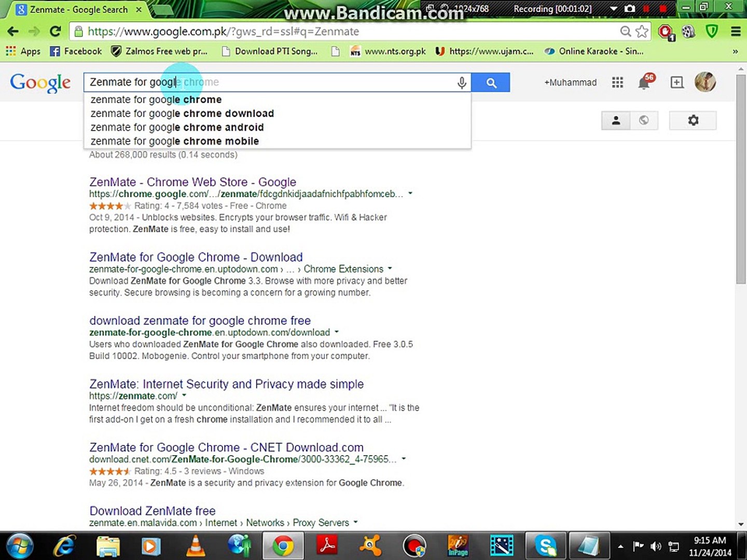Image resolution: width=747 pixels, height=560 pixels.
Task: Expand dropdown arrow beside chrome.google.com result URL
Action: 410,193
